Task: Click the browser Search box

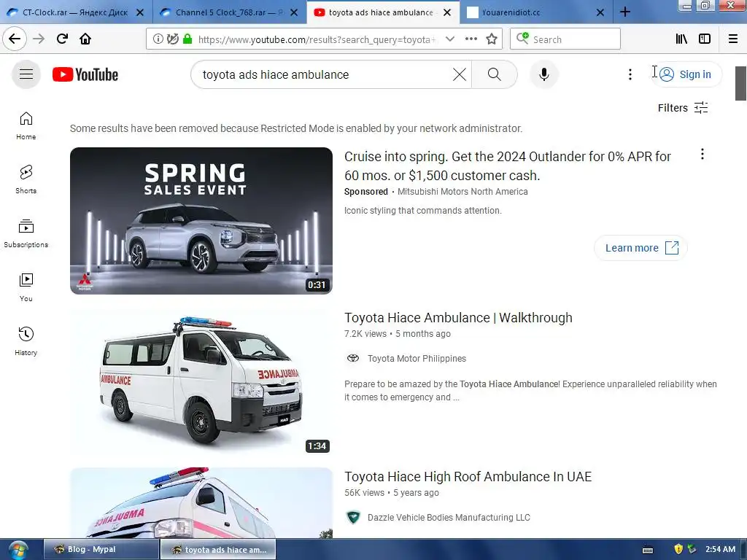Action: pos(565,39)
